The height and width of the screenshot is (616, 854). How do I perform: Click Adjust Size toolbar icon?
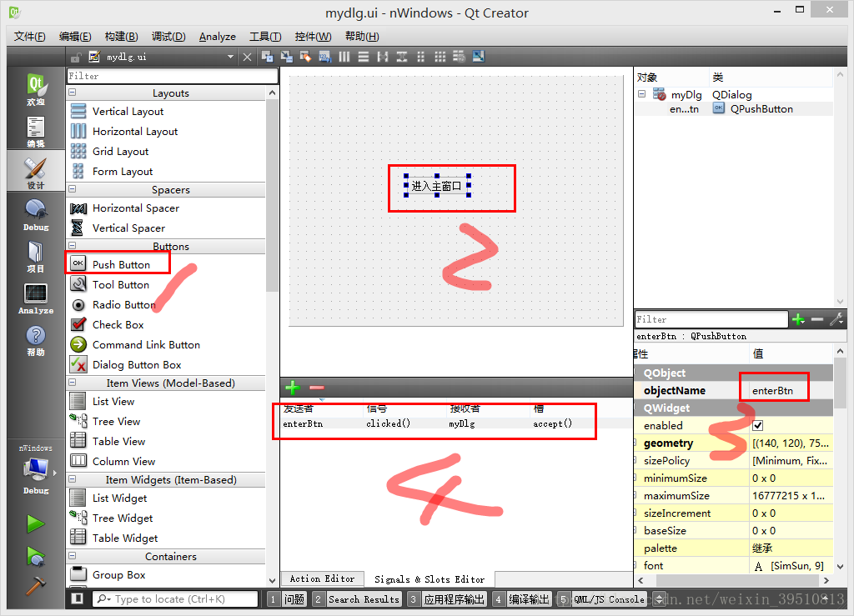479,57
